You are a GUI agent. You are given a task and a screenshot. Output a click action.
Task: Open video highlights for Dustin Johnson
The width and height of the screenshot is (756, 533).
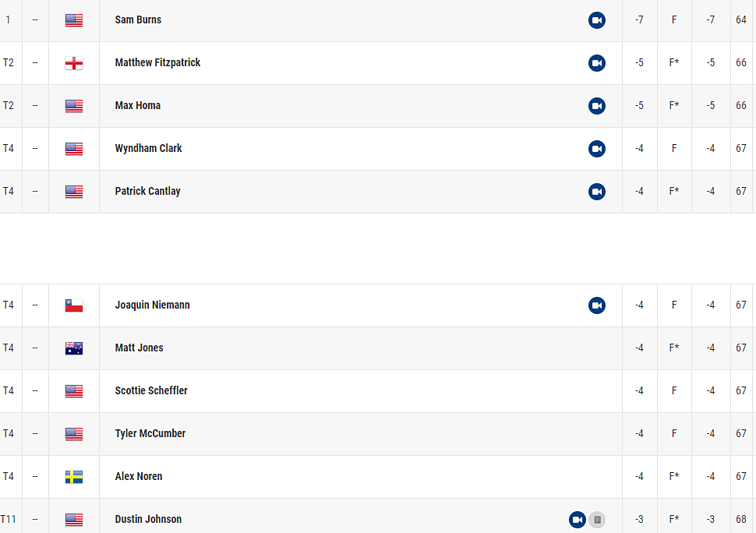point(578,520)
